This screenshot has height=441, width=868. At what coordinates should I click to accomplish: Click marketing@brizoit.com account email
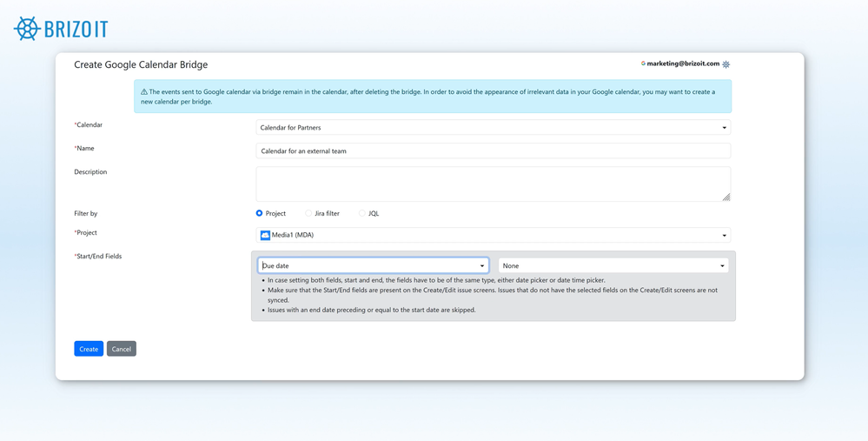click(683, 63)
